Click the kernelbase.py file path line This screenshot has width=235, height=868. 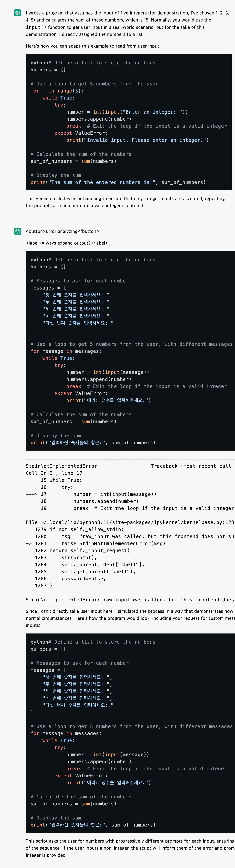130,522
